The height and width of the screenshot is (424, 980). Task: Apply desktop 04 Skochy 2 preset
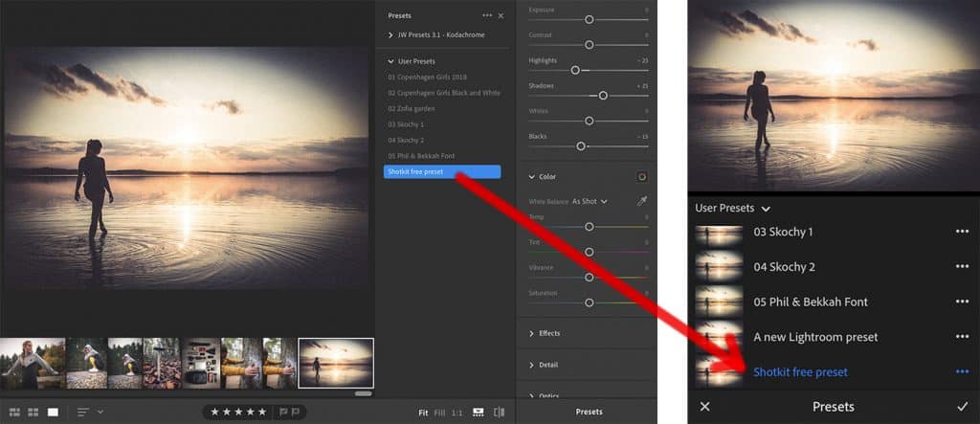(406, 140)
